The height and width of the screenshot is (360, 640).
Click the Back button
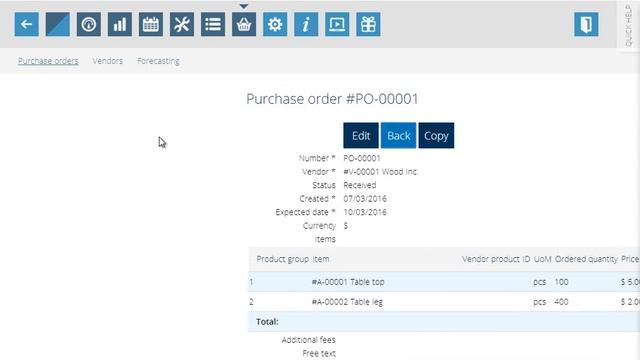click(x=398, y=136)
